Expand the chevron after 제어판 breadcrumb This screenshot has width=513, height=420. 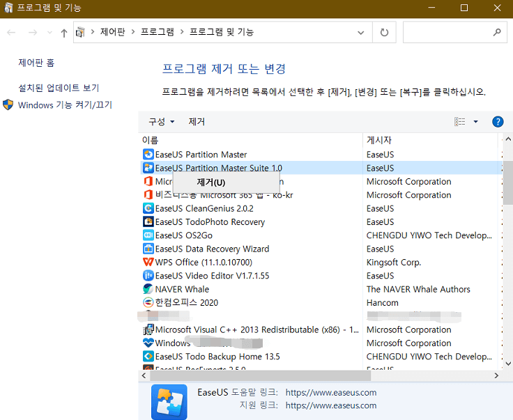click(x=133, y=32)
